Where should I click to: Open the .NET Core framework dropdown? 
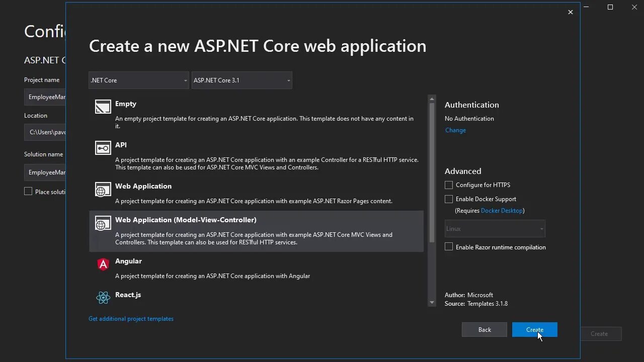coord(138,80)
